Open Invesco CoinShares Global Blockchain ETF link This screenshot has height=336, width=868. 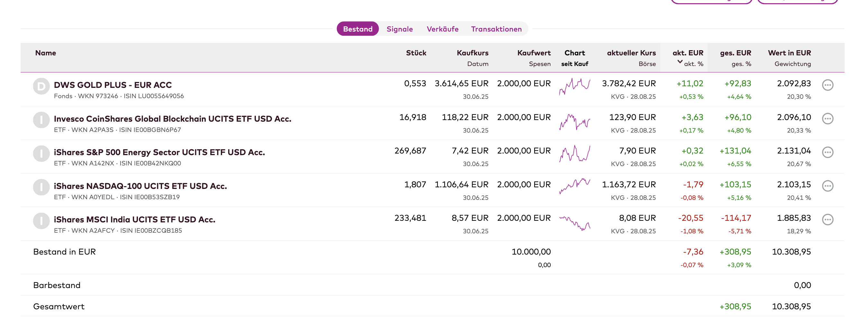click(x=172, y=119)
